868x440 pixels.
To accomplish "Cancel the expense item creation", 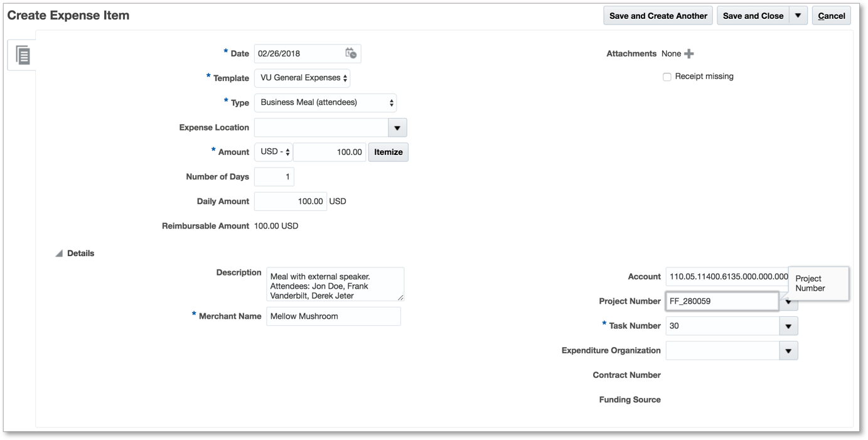I will (x=831, y=16).
